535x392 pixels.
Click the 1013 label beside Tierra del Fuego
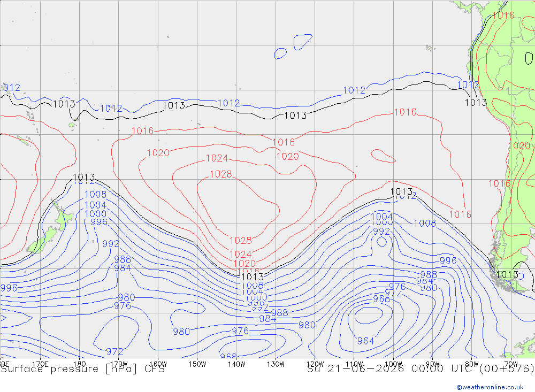(x=507, y=275)
